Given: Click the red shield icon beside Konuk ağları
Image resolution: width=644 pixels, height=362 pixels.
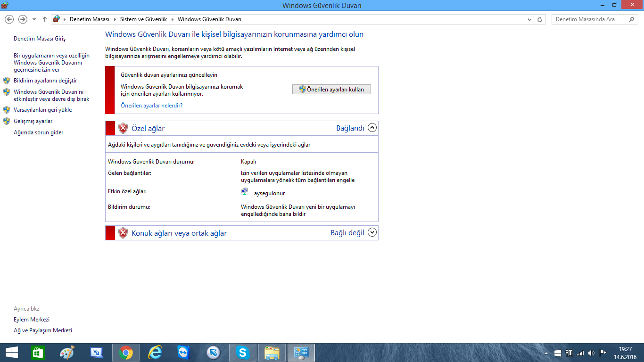Looking at the screenshot, I should coord(123,233).
